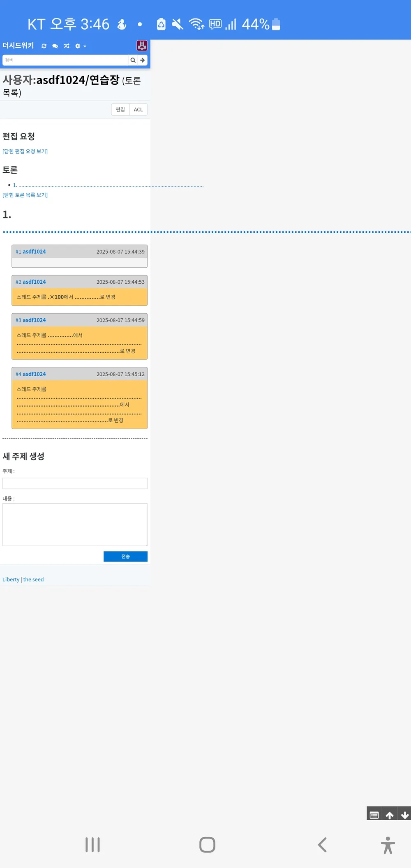Open asdf1024 user link in comment #3
This screenshot has width=411, height=868.
(34, 320)
